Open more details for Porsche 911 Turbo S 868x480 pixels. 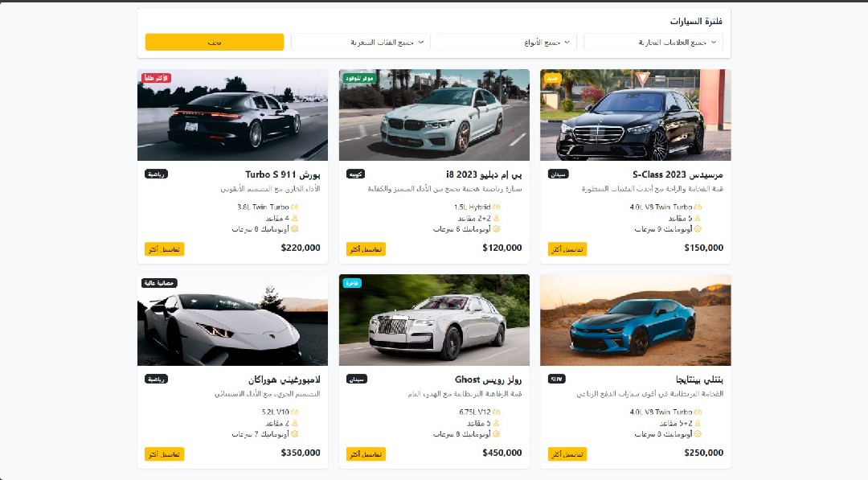coord(165,249)
